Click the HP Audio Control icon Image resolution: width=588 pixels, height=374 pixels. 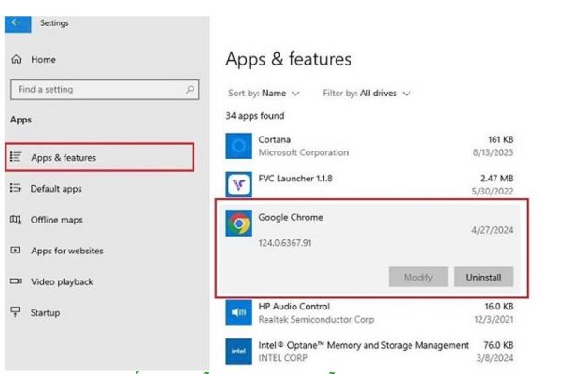coord(239,312)
